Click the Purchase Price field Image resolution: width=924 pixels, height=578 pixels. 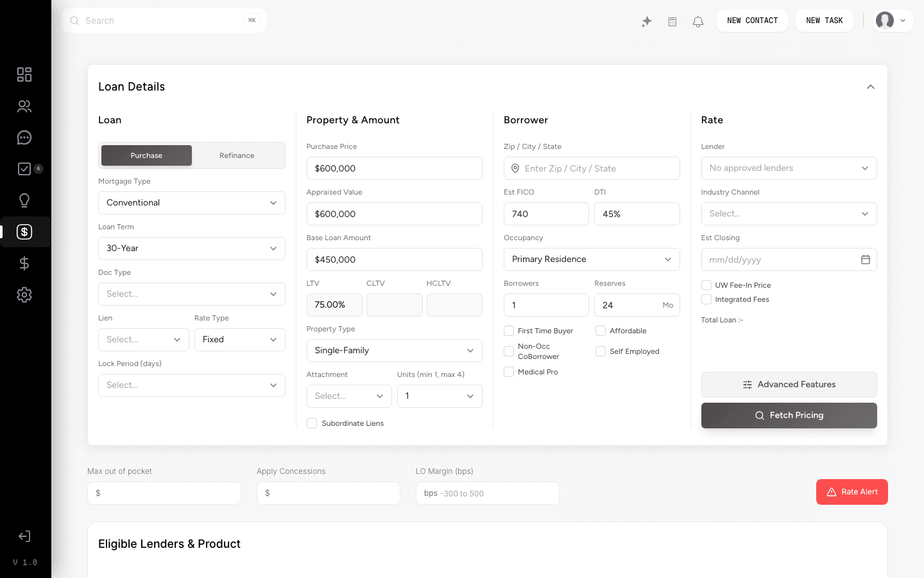point(394,168)
